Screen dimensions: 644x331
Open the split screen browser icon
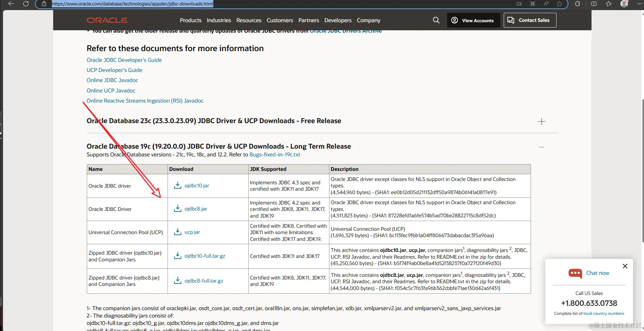coord(594,4)
